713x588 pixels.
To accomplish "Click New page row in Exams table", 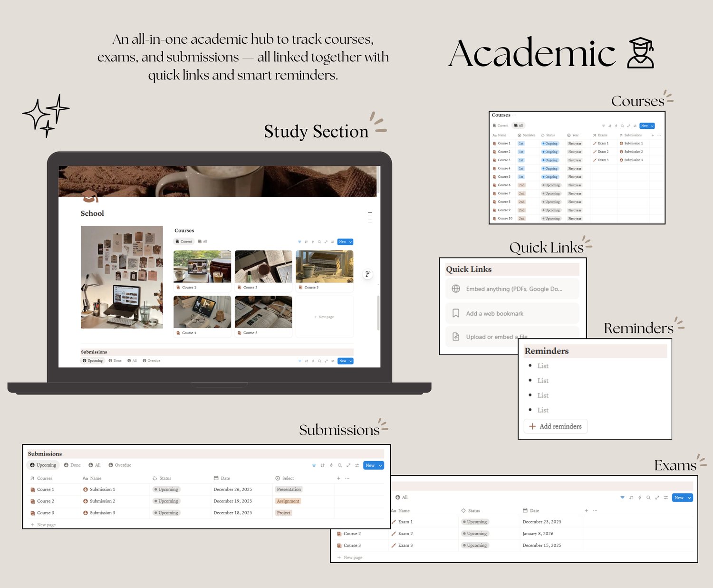I will pos(349,558).
